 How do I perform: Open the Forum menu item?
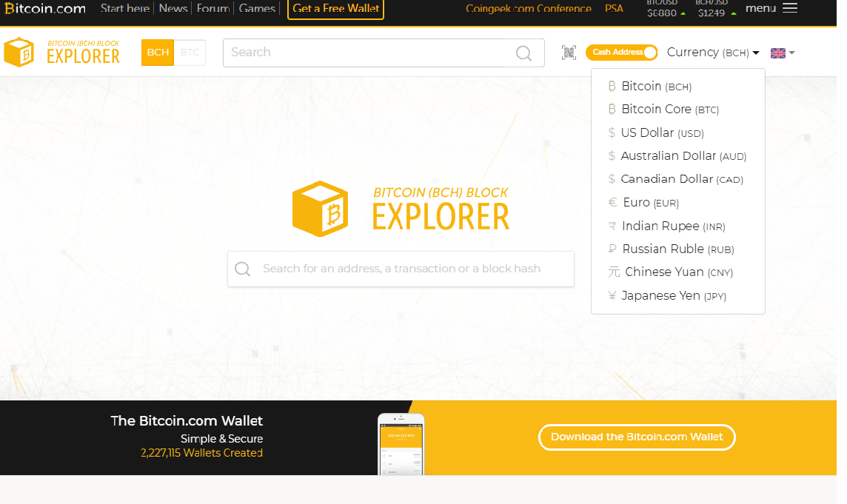click(212, 8)
